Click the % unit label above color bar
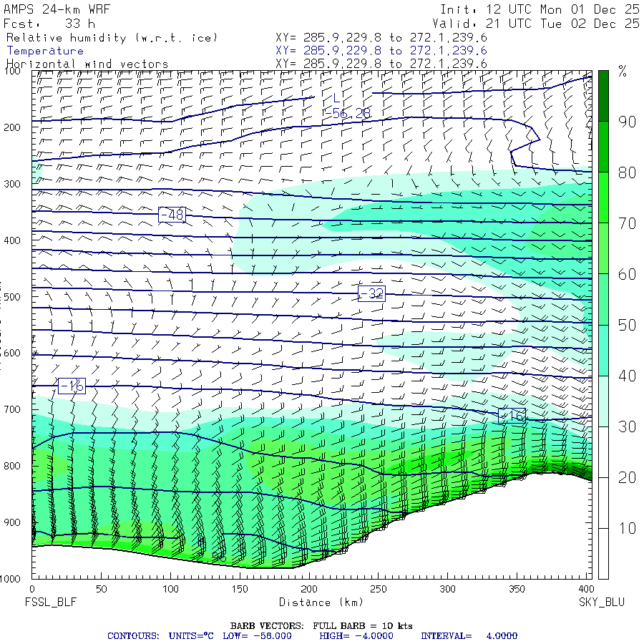644x644 pixels. click(x=623, y=72)
